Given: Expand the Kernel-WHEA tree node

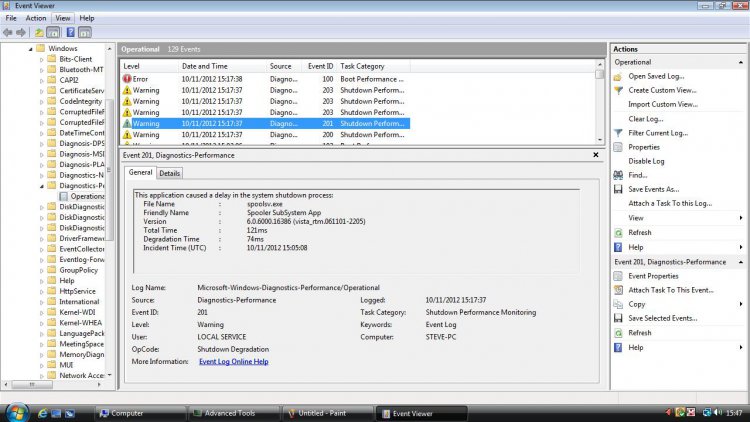Looking at the screenshot, I should pos(42,323).
